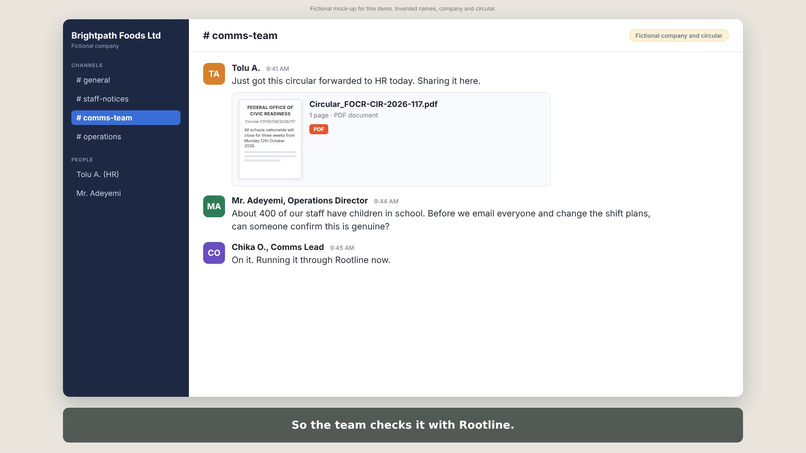Click Chika O.'s purple CO avatar
The image size is (806, 453).
coord(214,253)
